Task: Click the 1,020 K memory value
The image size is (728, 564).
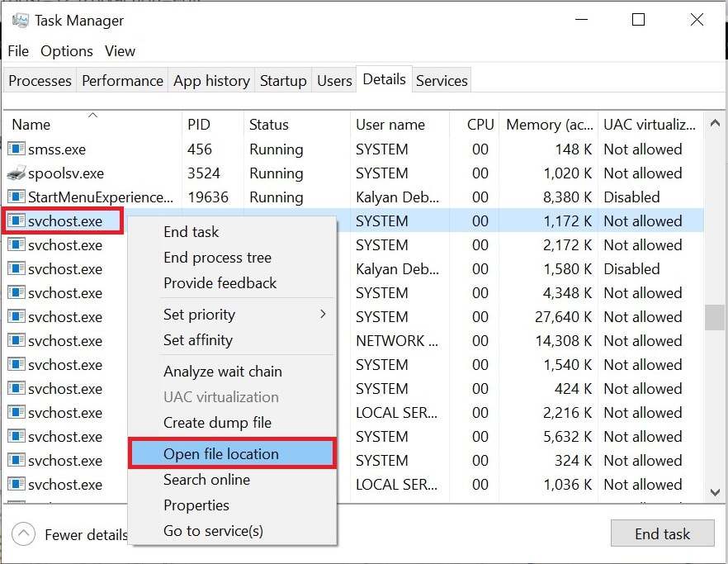Action: point(567,173)
